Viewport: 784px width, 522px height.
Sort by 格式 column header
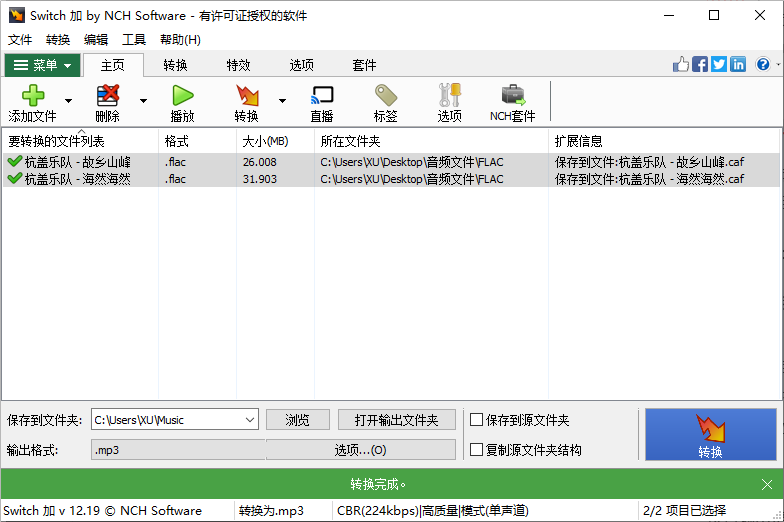198,141
